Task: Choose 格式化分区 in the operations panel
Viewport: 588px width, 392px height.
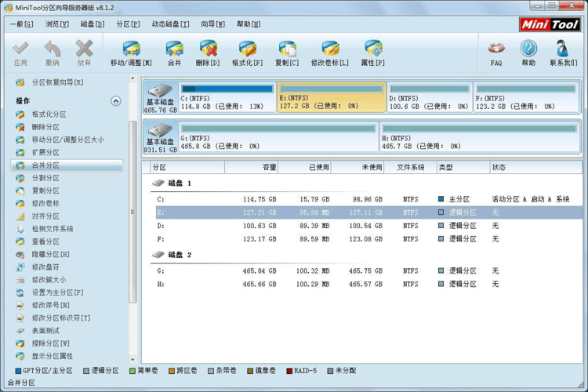Action: (x=49, y=114)
